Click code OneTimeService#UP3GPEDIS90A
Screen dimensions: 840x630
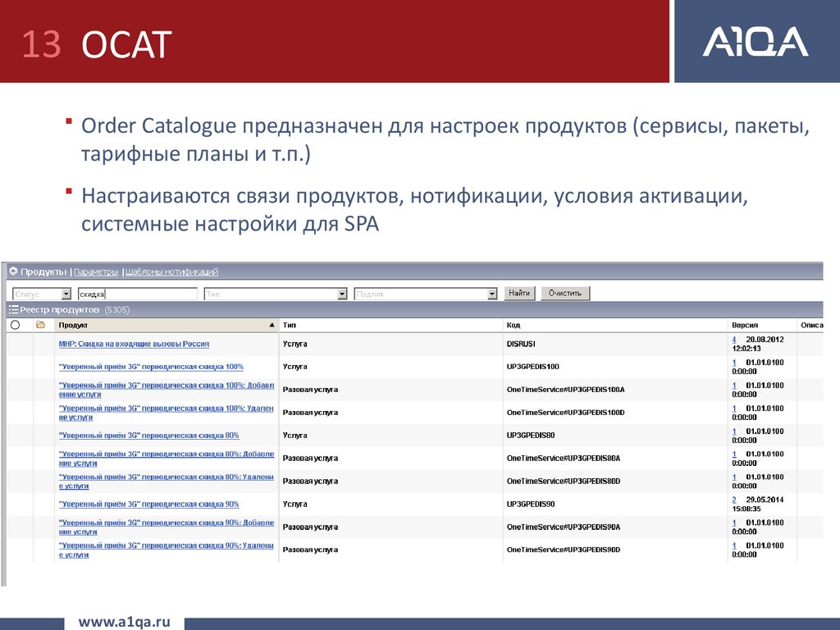point(564,527)
